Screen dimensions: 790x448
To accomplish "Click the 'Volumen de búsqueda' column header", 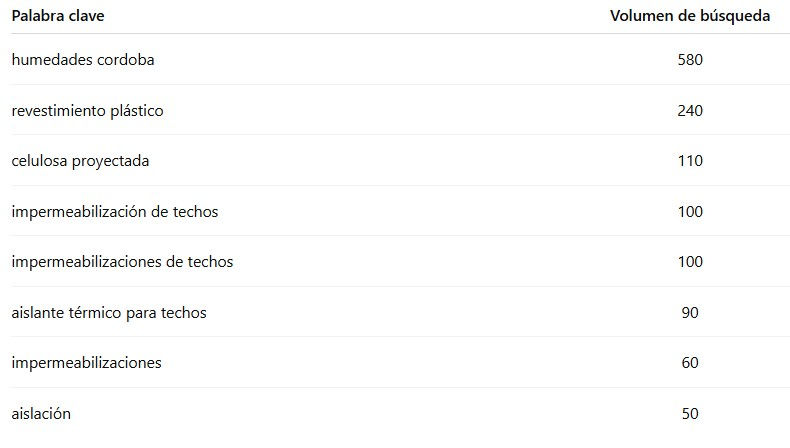I will (689, 16).
